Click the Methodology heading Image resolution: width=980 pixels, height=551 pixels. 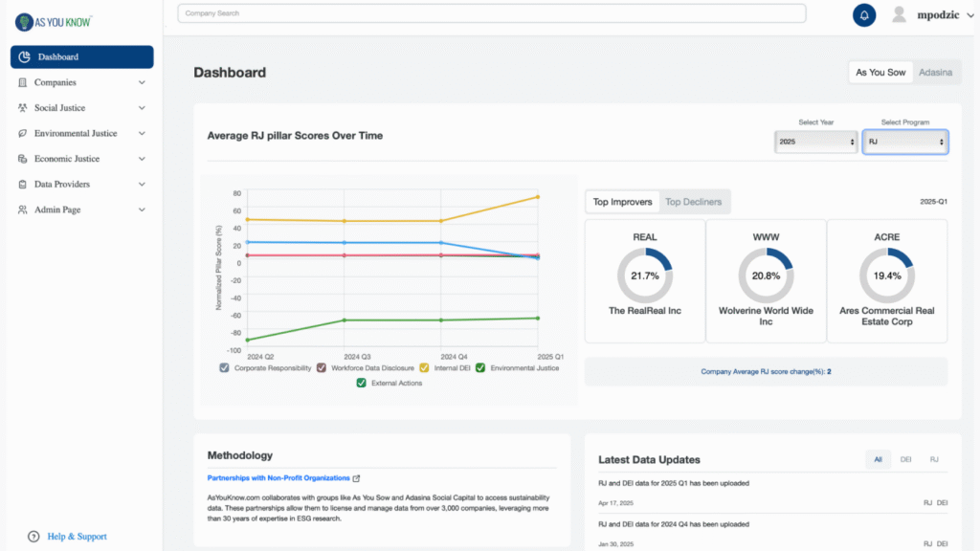point(240,455)
